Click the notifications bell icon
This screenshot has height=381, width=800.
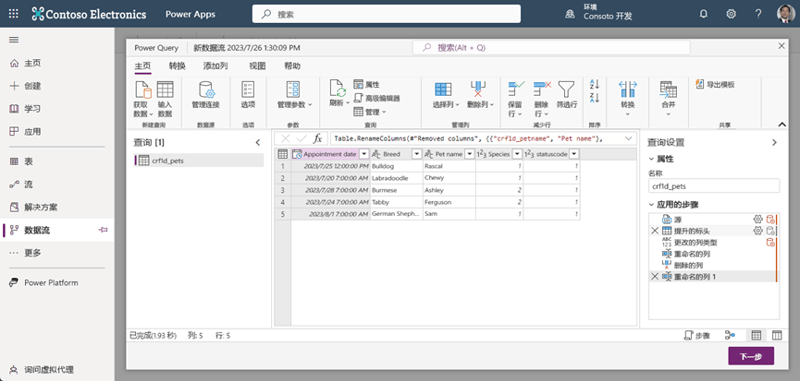point(704,14)
